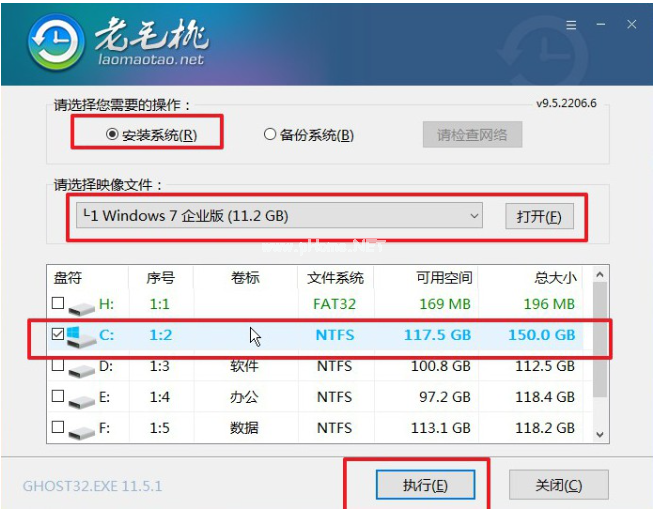This screenshot has height=509, width=656.
Task: Select the 备份系统(B) radio button
Action: 270,135
